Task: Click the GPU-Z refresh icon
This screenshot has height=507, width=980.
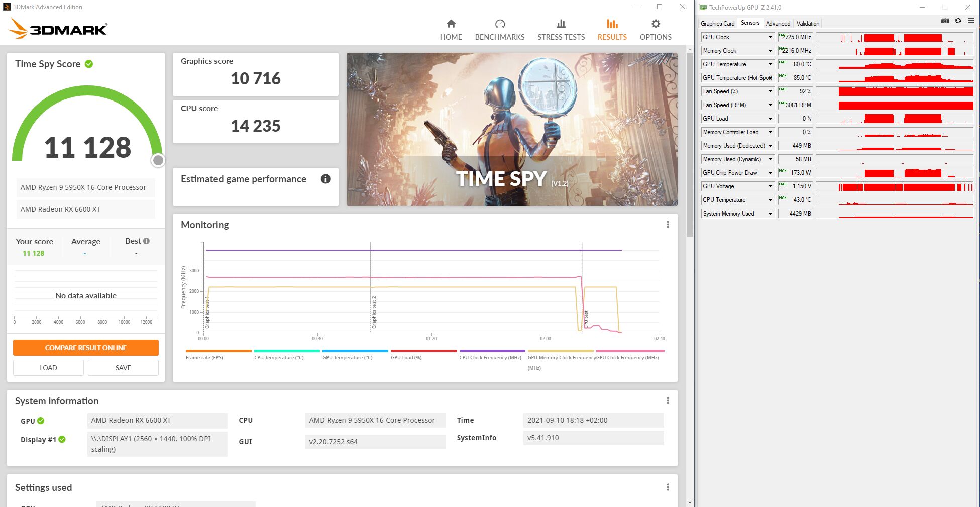Action: [958, 21]
